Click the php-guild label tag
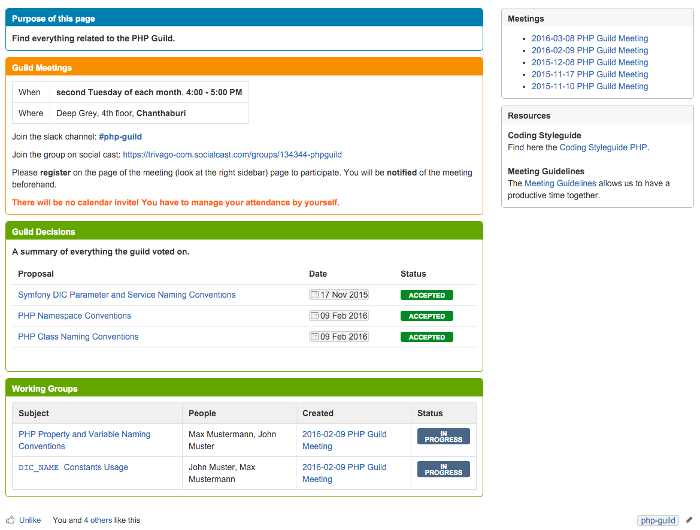 coord(658,520)
